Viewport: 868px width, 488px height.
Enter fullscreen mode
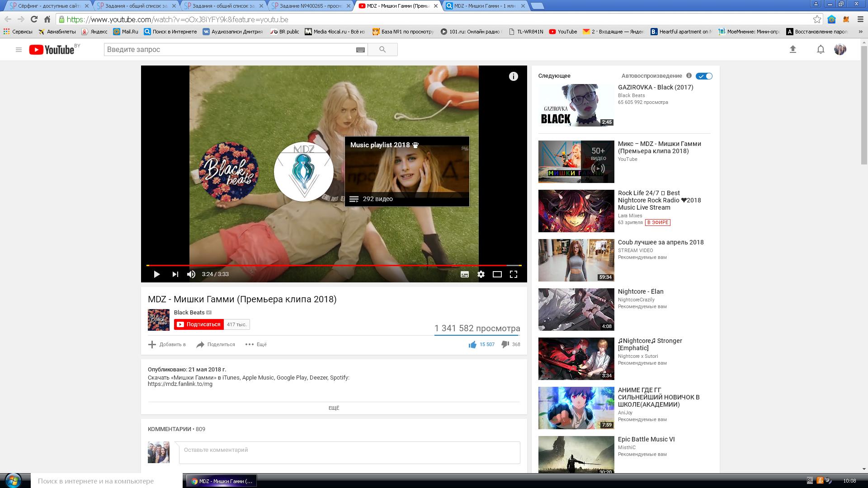pos(514,274)
